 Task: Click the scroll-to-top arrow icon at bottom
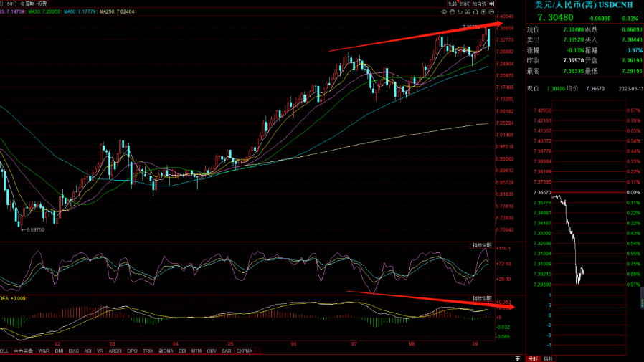coord(518,358)
